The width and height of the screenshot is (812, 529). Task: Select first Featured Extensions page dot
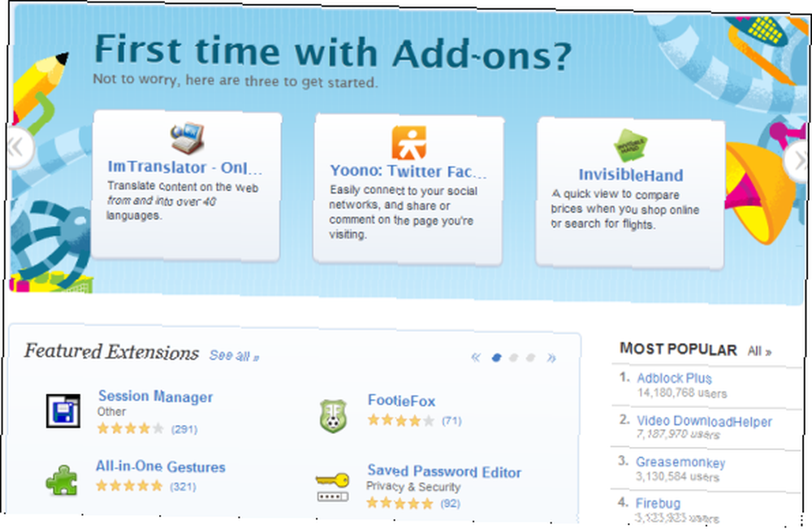coord(496,358)
